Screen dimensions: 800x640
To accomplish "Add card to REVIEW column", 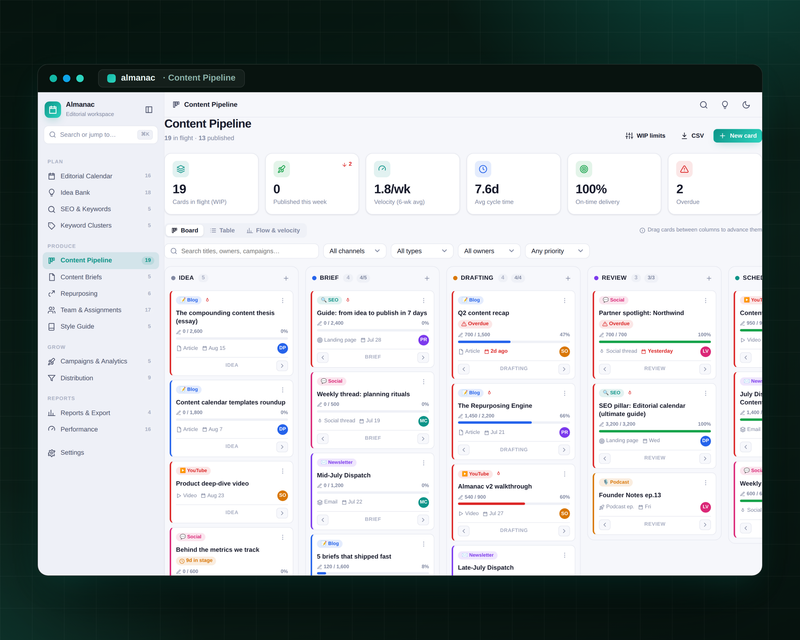I will (709, 278).
